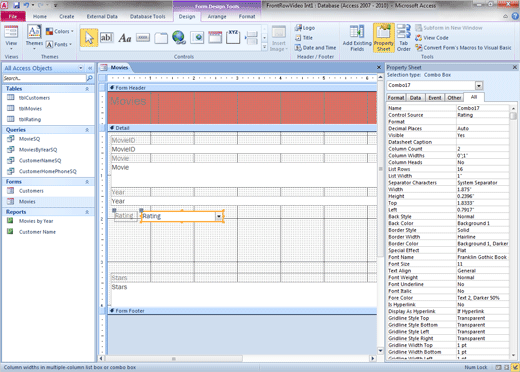Click the Form Footer section bar

click(x=242, y=311)
